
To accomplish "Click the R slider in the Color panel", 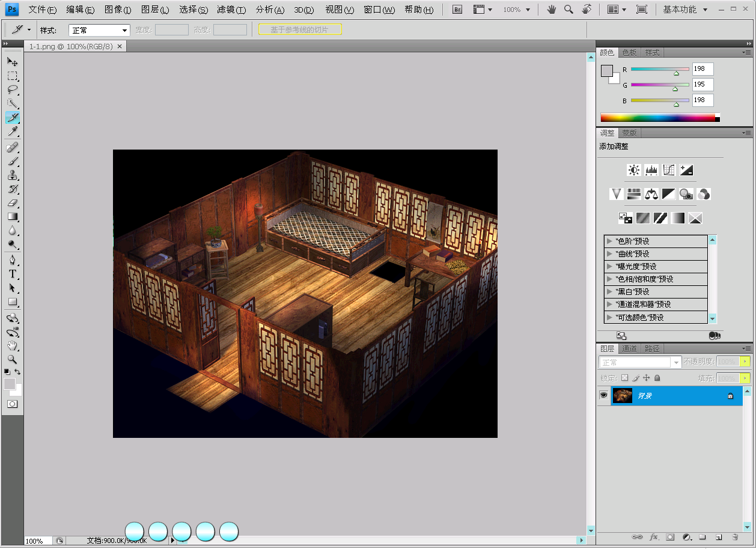I will [x=660, y=70].
